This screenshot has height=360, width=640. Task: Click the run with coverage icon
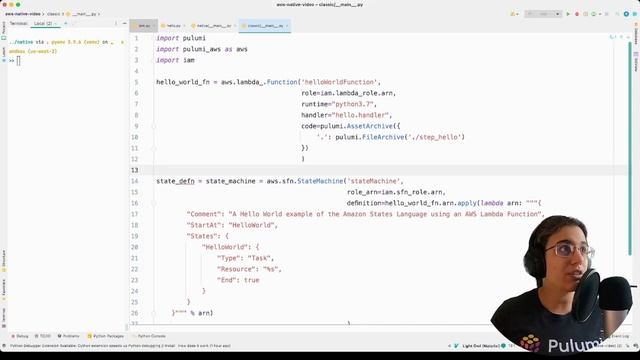[585, 14]
